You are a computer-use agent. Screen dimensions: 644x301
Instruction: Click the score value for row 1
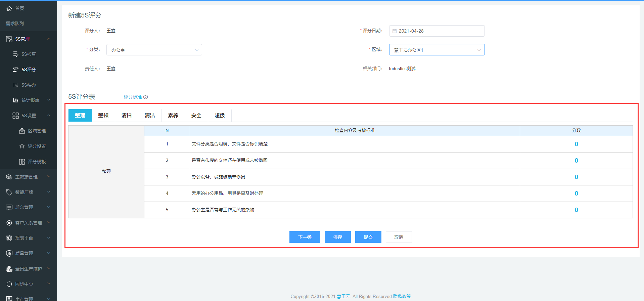coord(576,144)
